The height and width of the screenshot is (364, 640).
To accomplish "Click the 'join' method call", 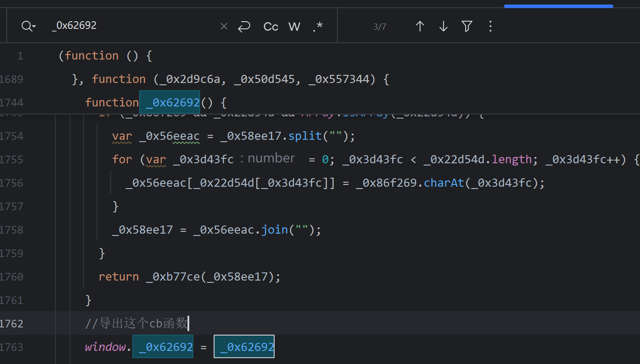I will (275, 230).
